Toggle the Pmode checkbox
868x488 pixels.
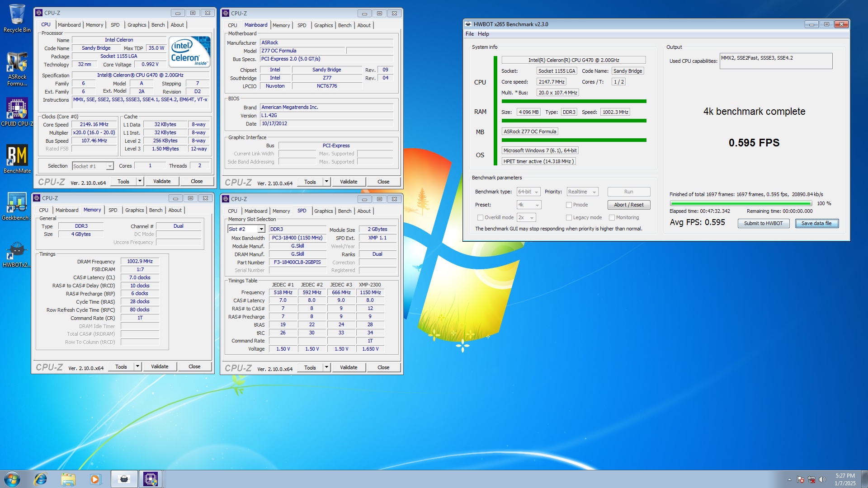click(569, 205)
